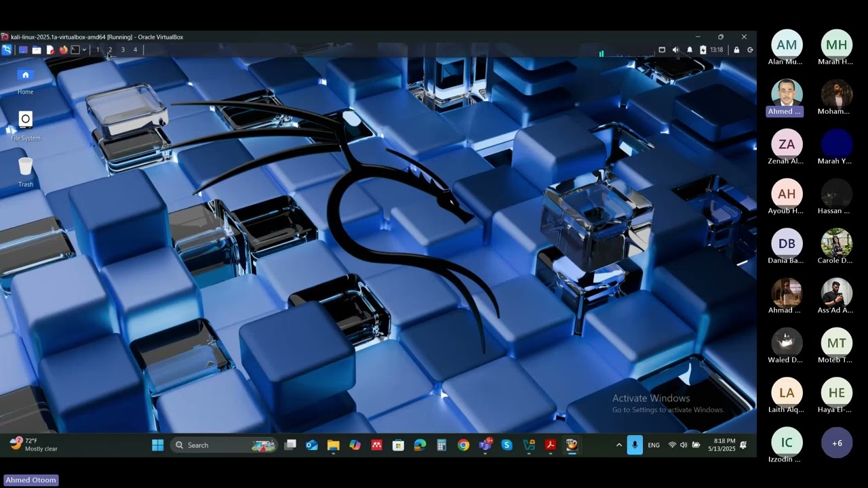Open Microsoft Edge from the taskbar
This screenshot has height=488, width=868.
[x=420, y=445]
